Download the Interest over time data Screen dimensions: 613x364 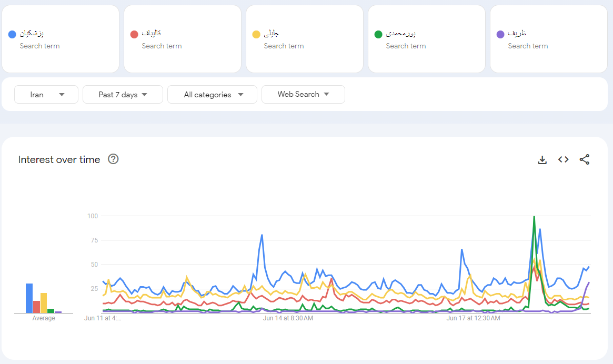pyautogui.click(x=542, y=160)
